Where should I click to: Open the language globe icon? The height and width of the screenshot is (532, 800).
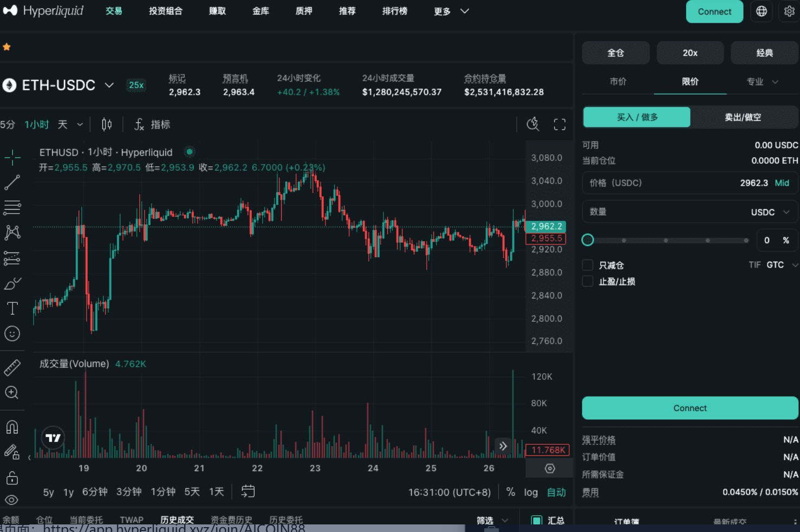point(761,11)
